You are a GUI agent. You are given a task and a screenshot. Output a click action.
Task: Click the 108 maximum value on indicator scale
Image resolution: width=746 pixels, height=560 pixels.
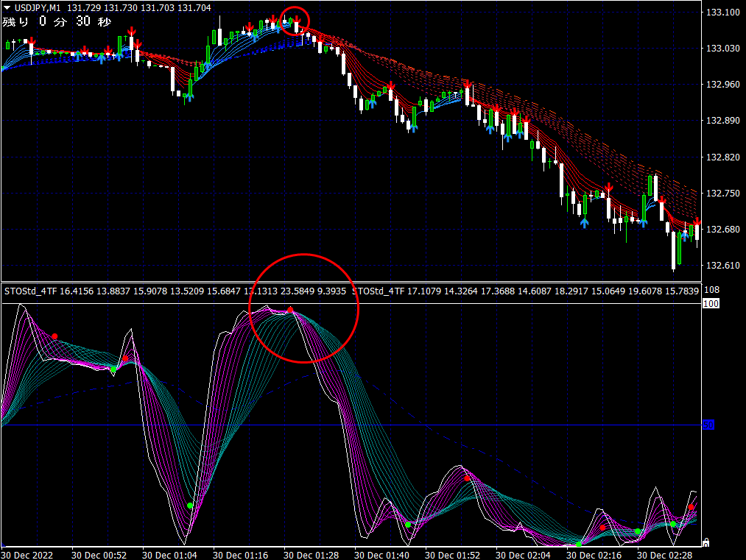[x=711, y=290]
